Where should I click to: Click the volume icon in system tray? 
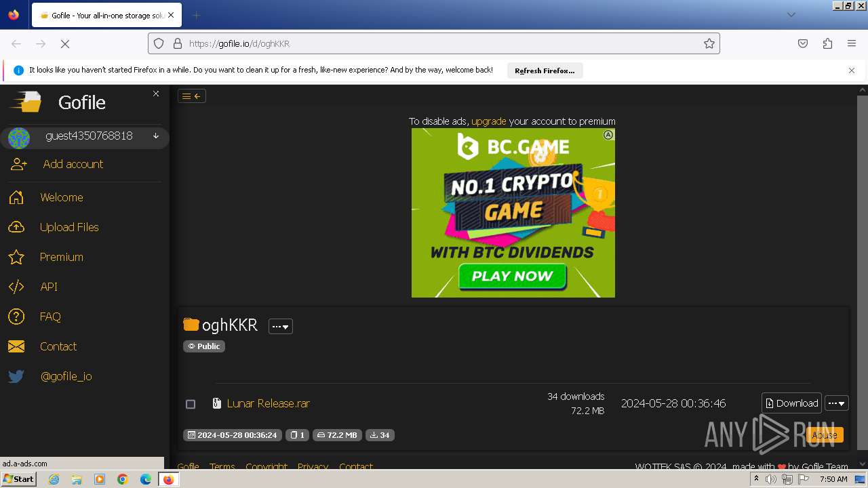point(771,479)
